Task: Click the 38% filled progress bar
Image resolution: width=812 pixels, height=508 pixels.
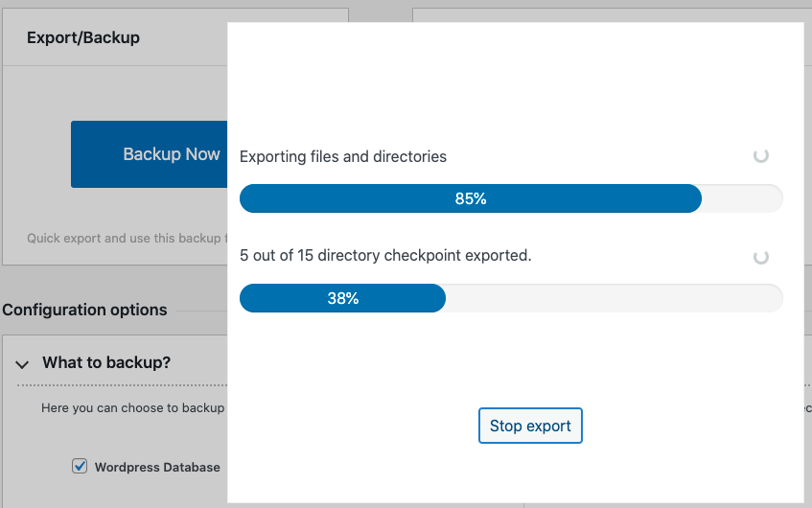Action: coord(342,298)
